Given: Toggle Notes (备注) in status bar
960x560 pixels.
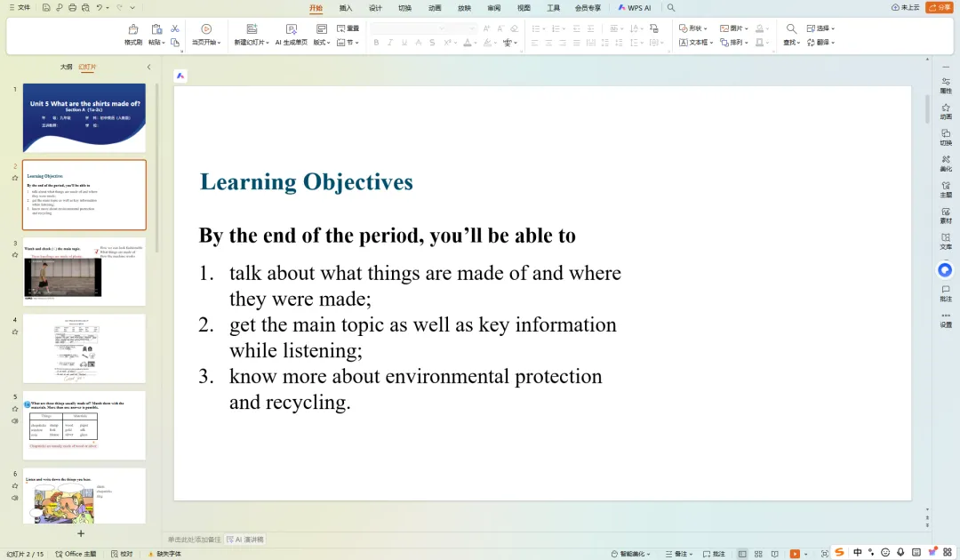Looking at the screenshot, I should (679, 554).
